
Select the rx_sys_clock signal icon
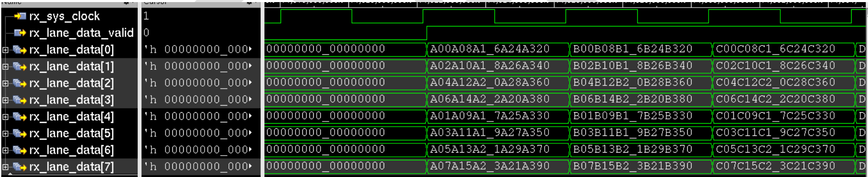(20, 16)
